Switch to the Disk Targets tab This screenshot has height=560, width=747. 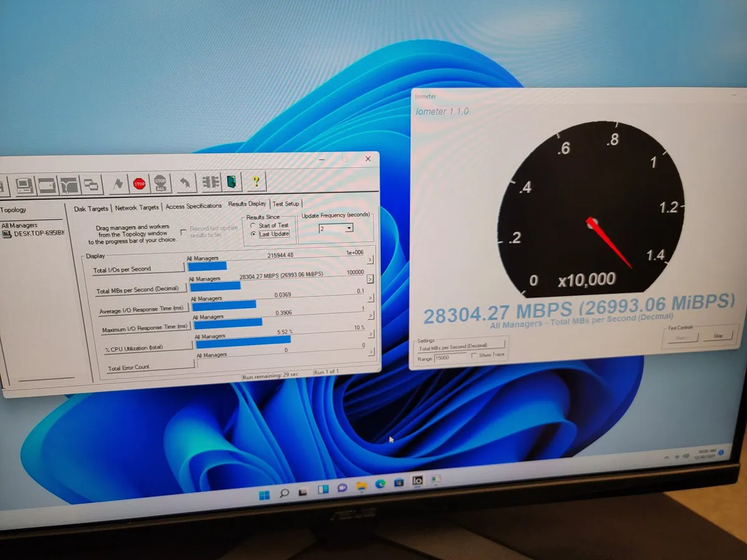(x=91, y=208)
